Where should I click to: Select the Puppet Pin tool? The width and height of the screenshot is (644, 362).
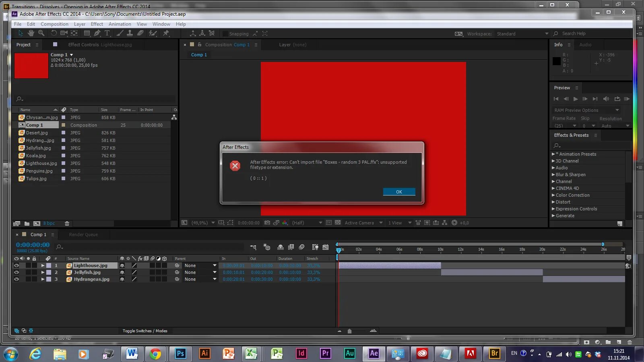coord(166,33)
